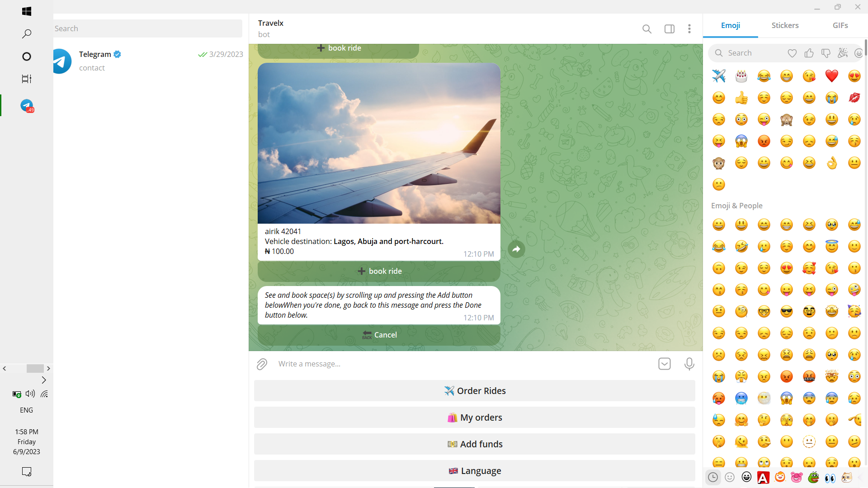
Task: Open the Pepe frog sticker set
Action: [x=813, y=477]
